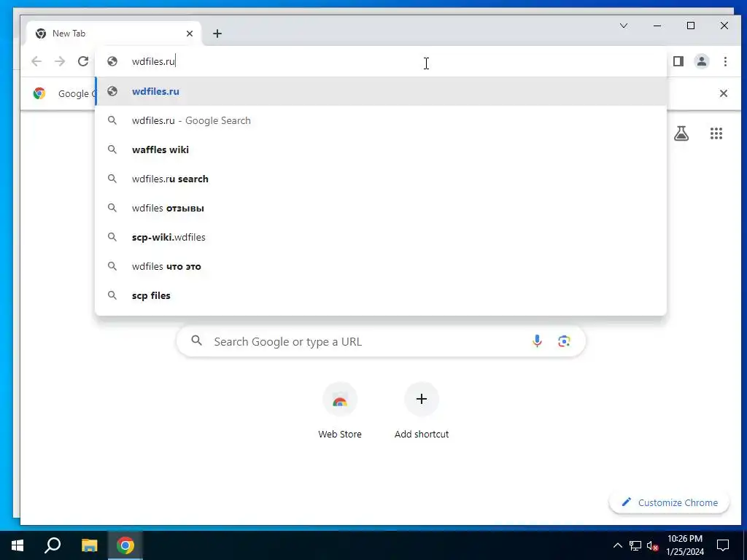The height and width of the screenshot is (560, 747).
Task: Select the wdfiles.ru URL suggestion
Action: pyautogui.click(x=381, y=91)
